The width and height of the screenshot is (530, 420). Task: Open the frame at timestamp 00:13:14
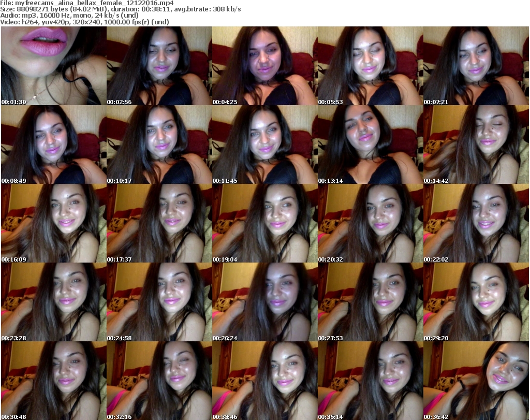click(370, 144)
